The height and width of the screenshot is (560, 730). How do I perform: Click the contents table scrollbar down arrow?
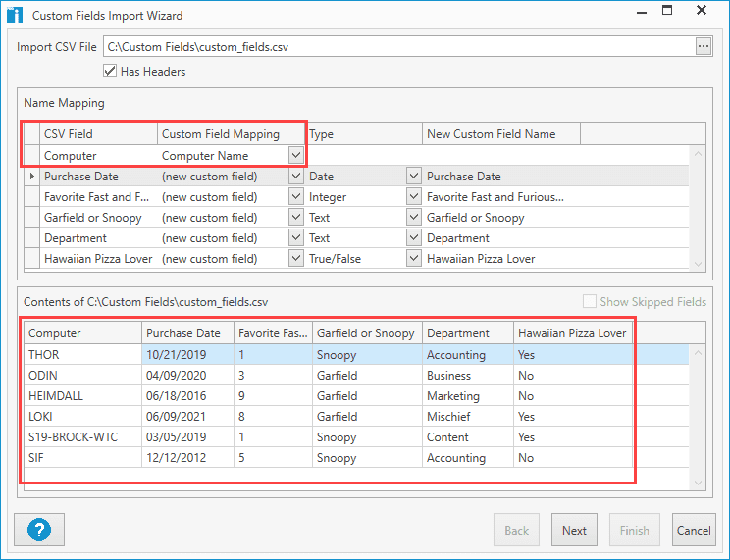[x=698, y=483]
